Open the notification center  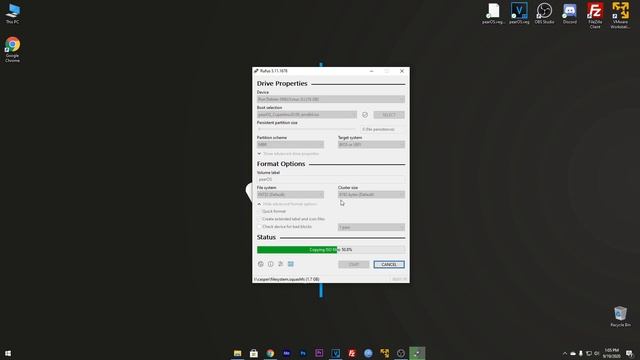click(x=630, y=353)
